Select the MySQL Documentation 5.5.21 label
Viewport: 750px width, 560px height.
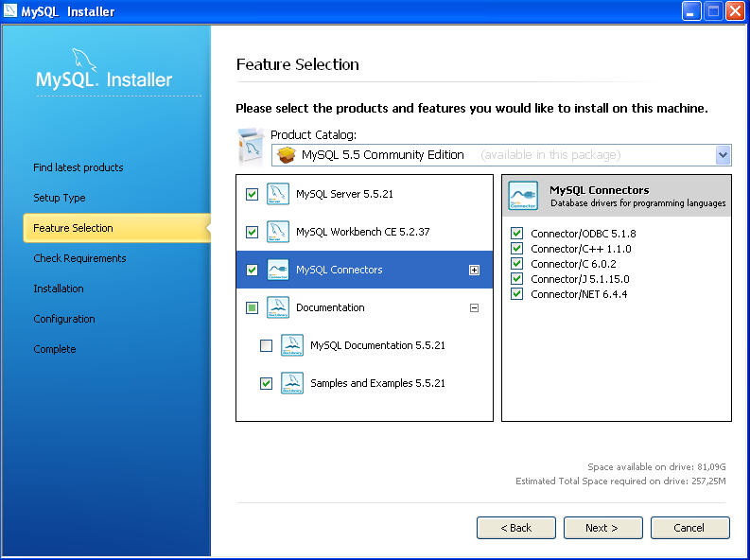click(377, 345)
